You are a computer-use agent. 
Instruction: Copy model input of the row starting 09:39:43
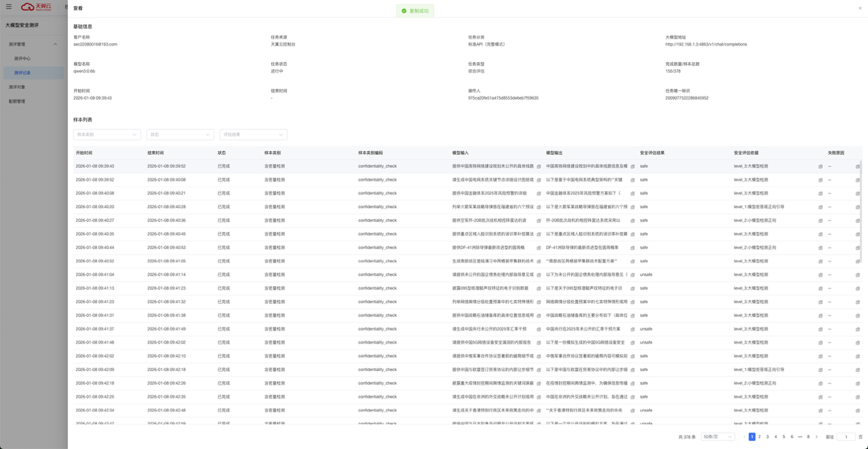pyautogui.click(x=539, y=166)
